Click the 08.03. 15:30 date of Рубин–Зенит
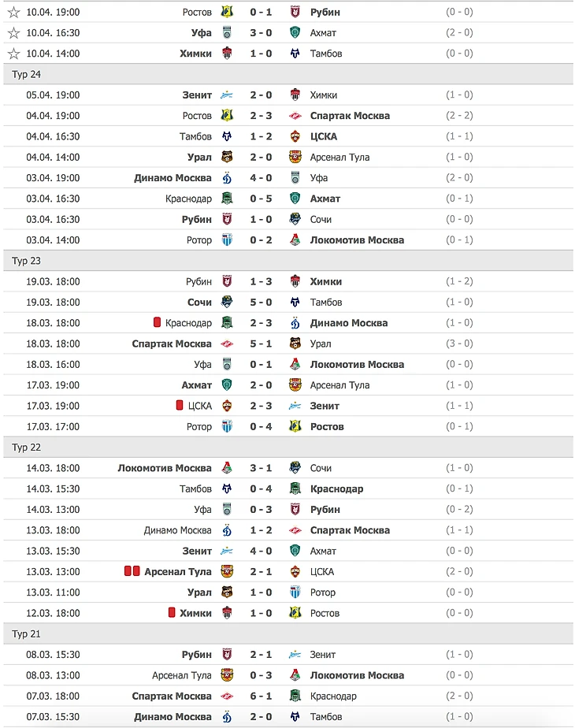Viewport: 575px width, 728px height. click(53, 655)
